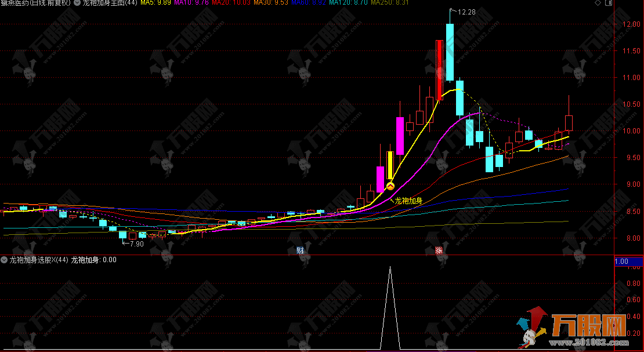Click the blue 财 marker on the chart
This screenshot has width=644, height=352.
click(300, 251)
